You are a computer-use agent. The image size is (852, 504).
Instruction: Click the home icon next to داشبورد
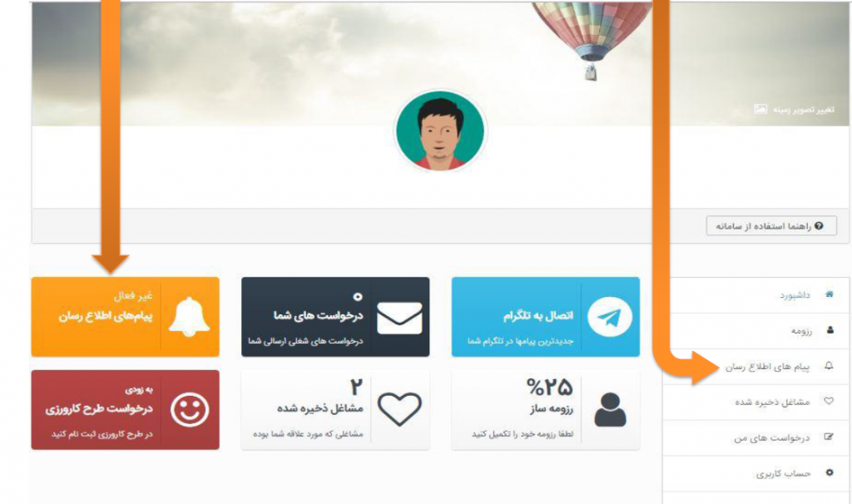(830, 294)
